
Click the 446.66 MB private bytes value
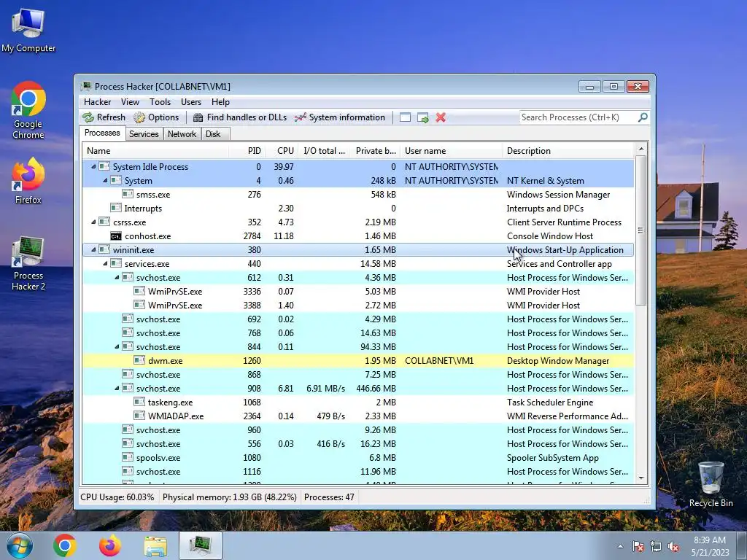pyautogui.click(x=376, y=389)
